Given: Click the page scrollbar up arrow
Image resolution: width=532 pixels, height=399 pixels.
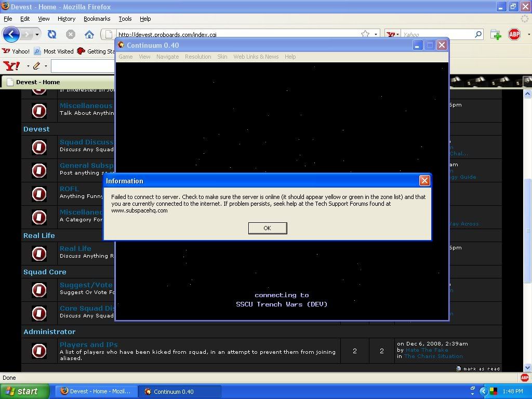Looking at the screenshot, I should (527, 94).
